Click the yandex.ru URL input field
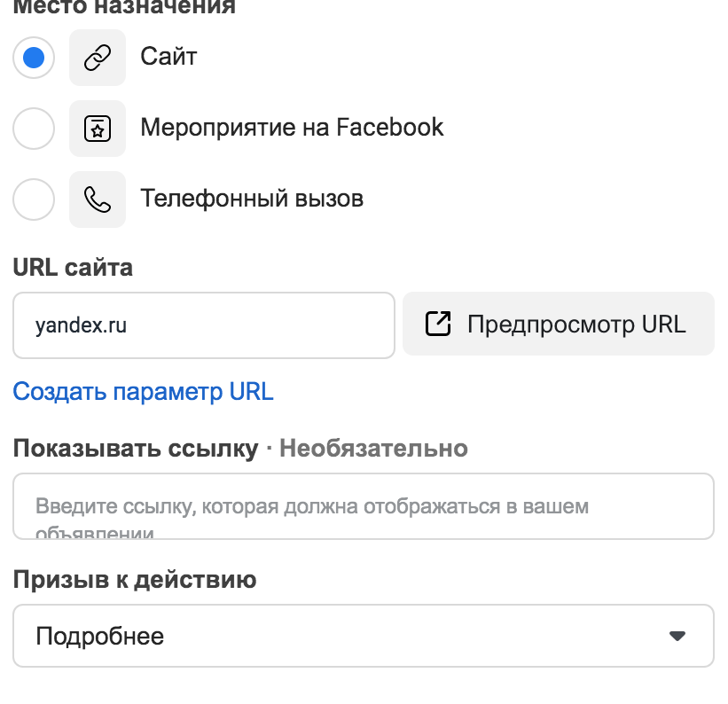 (x=204, y=325)
